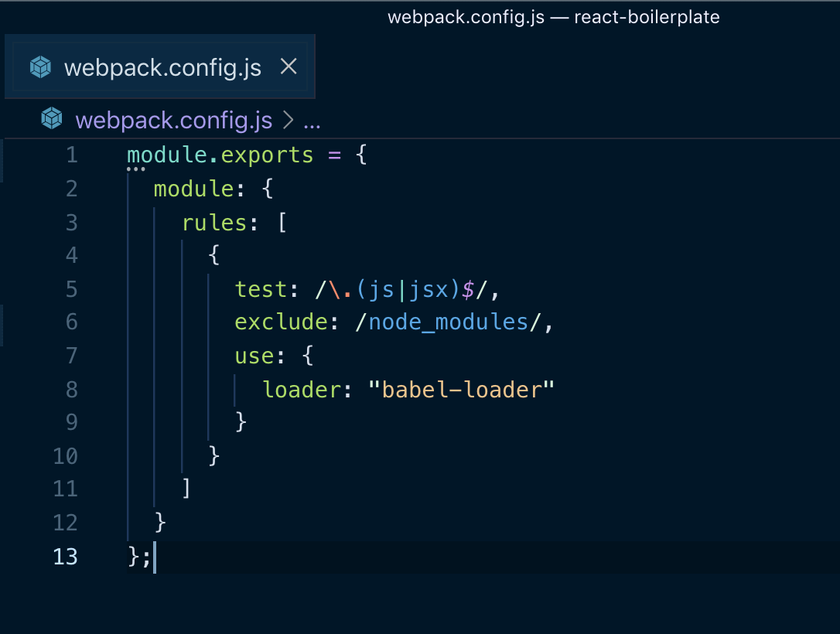Viewport: 840px width, 634px height.
Task: Place cursor on the babel-loader string
Action: point(464,389)
